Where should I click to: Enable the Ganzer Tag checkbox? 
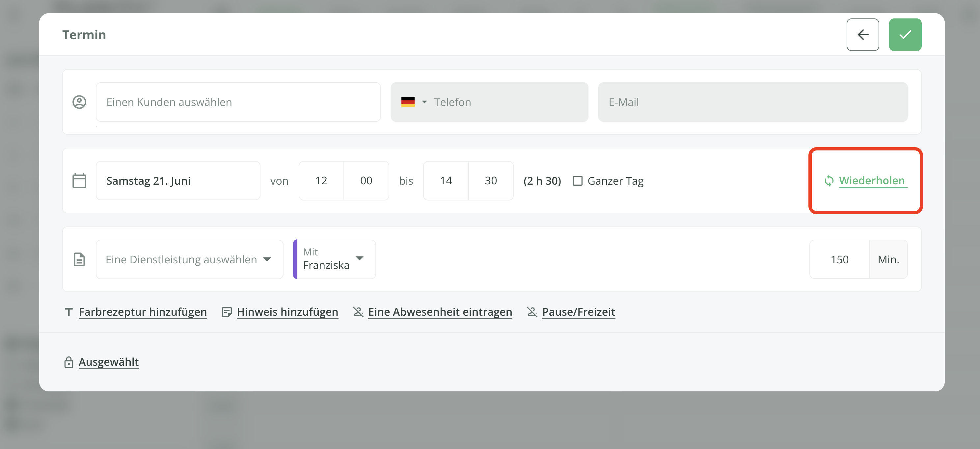point(577,181)
